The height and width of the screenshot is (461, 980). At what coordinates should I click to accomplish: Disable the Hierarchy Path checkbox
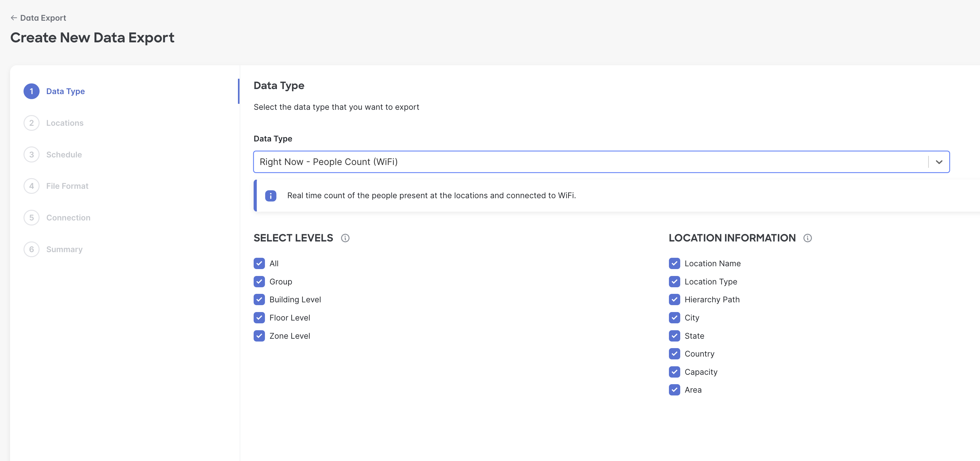tap(674, 299)
